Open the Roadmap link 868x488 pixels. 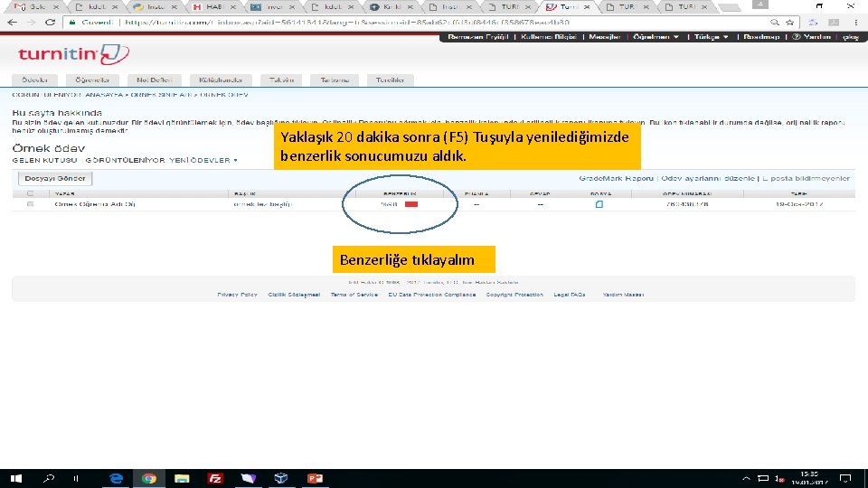coord(761,36)
